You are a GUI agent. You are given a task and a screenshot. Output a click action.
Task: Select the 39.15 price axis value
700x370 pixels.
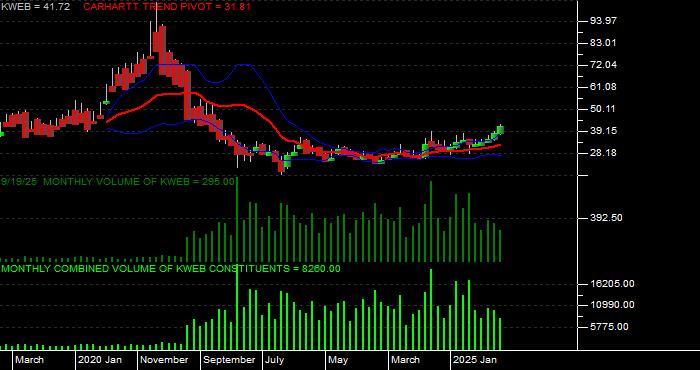(x=602, y=131)
